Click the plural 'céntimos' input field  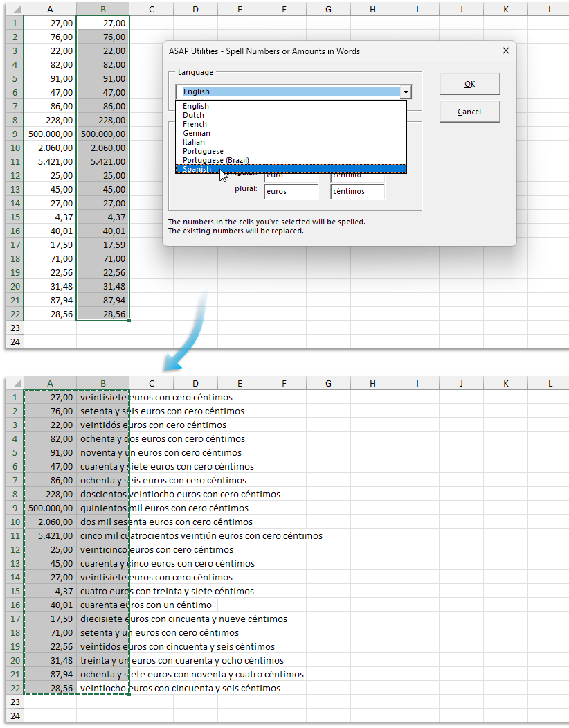tap(357, 191)
